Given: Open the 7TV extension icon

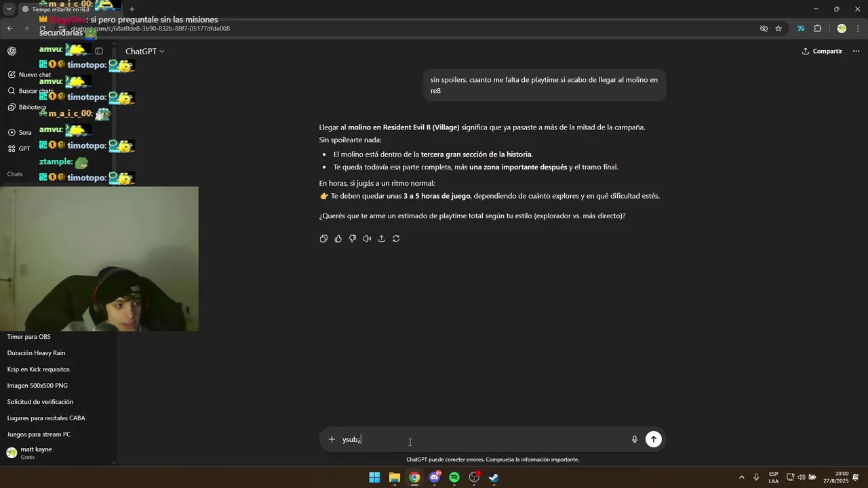Looking at the screenshot, I should (x=801, y=28).
